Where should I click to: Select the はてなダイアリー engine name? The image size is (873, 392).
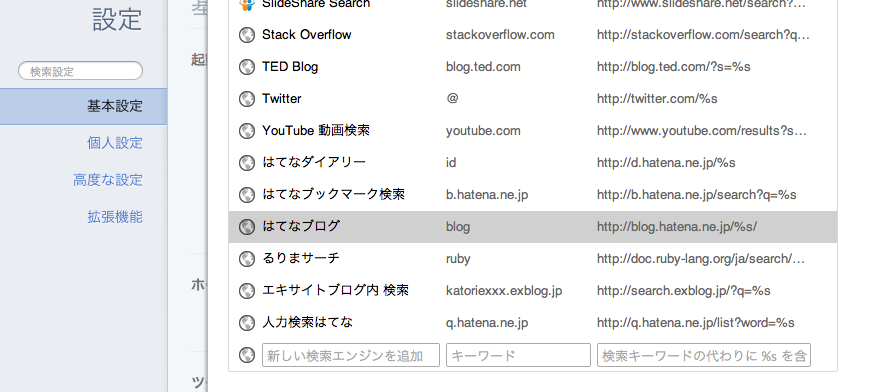point(314,163)
